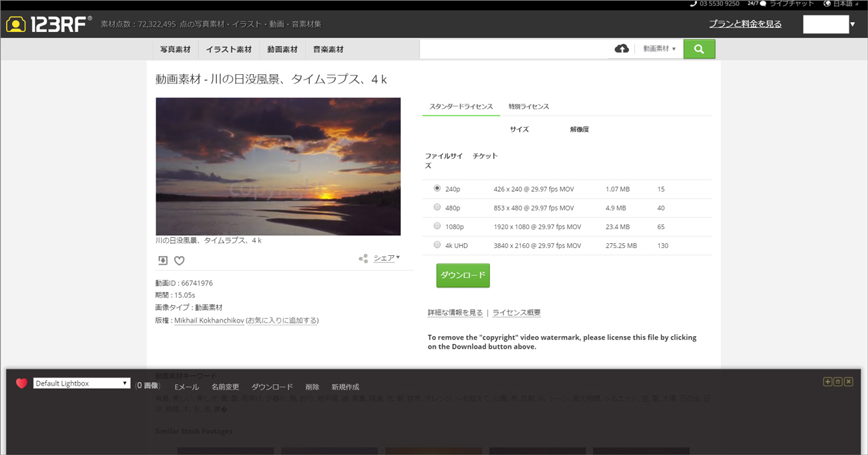Screen dimensions: 868x455
Task: Expand the lightbox panel with plus icon
Action: click(827, 382)
